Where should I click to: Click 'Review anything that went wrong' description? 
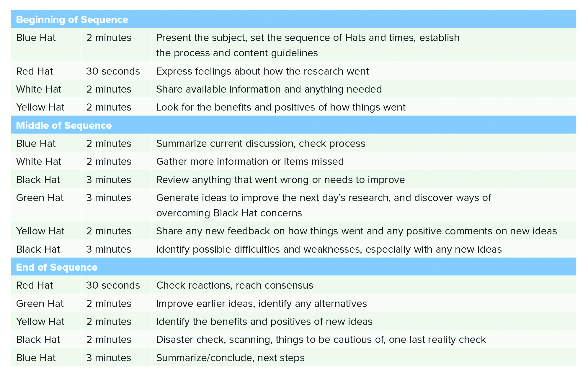coord(280,180)
